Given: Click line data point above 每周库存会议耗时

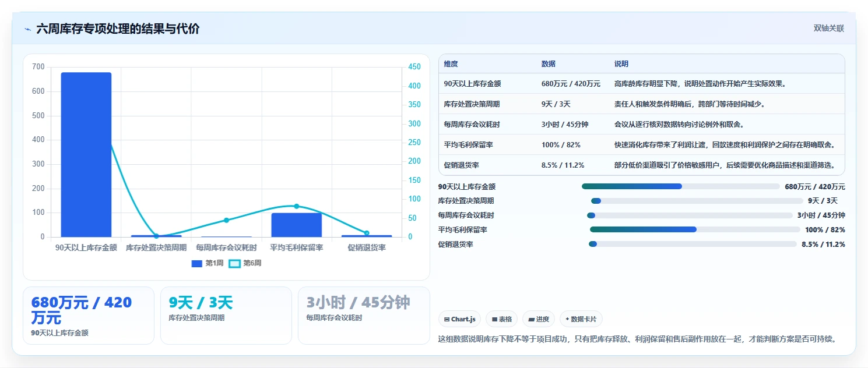Looking at the screenshot, I should coord(226,220).
